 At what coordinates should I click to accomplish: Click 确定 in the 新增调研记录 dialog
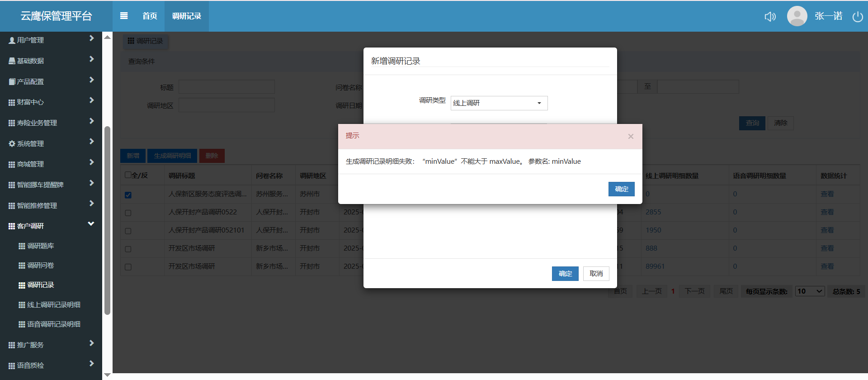point(565,274)
